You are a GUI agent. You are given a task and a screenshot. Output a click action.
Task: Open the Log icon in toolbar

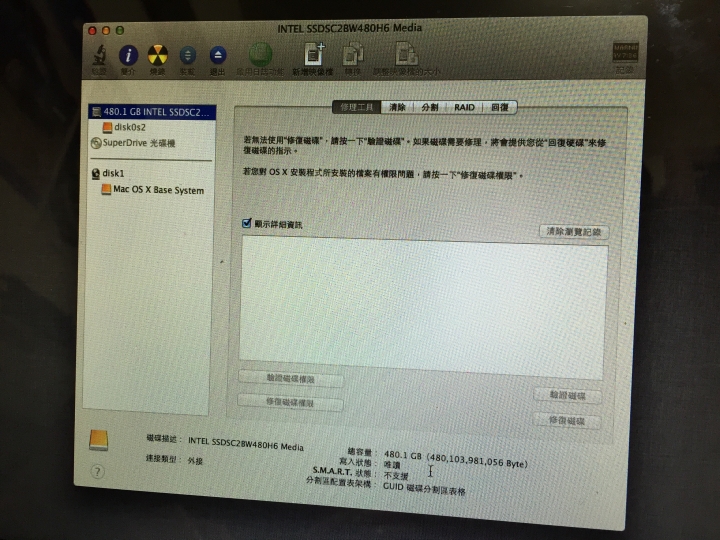[x=625, y=53]
